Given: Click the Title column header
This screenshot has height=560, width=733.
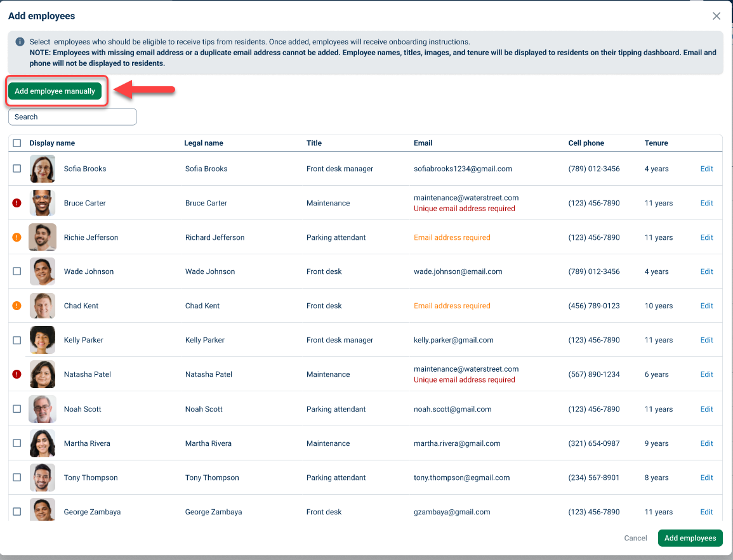Looking at the screenshot, I should click(314, 143).
